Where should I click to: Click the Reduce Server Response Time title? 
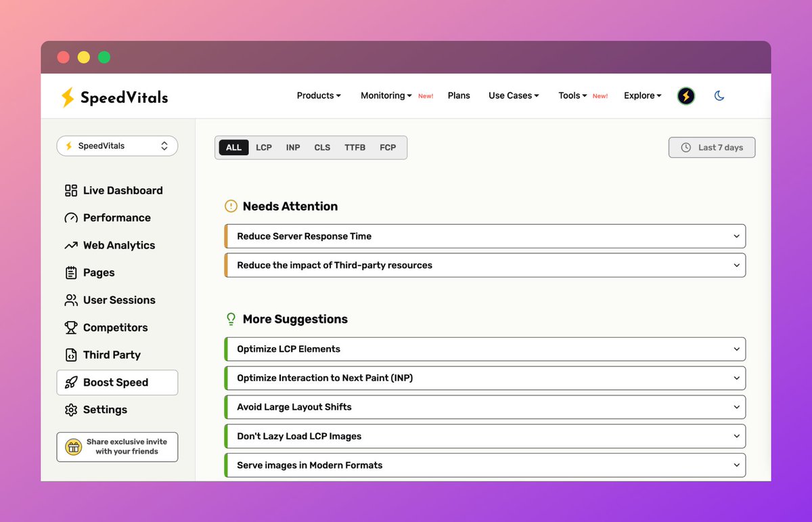pos(304,236)
